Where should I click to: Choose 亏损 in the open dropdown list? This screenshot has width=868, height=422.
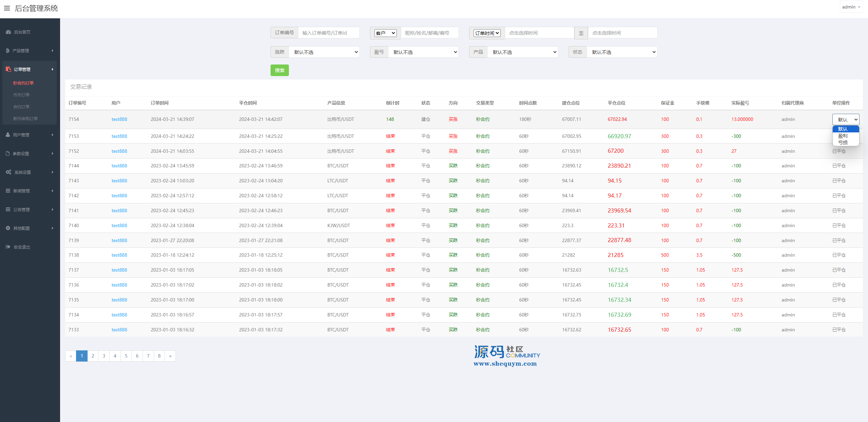pos(846,143)
